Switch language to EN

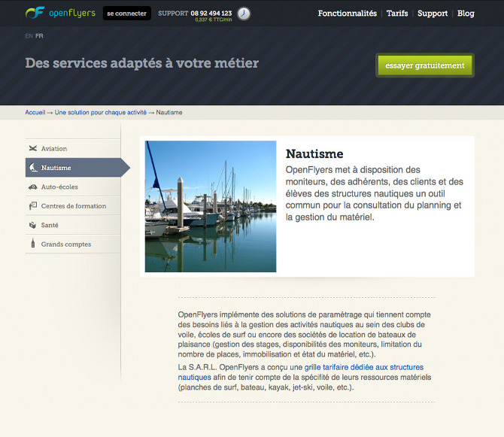point(29,36)
